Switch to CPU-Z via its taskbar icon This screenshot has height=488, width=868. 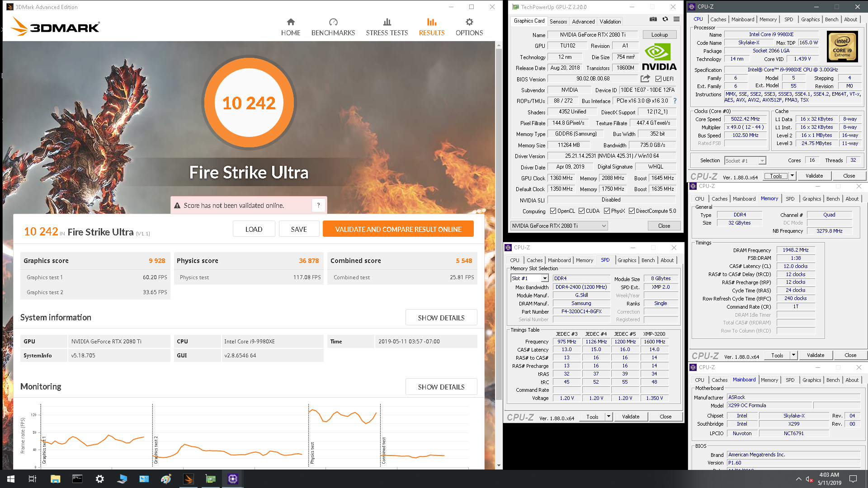pyautogui.click(x=233, y=479)
